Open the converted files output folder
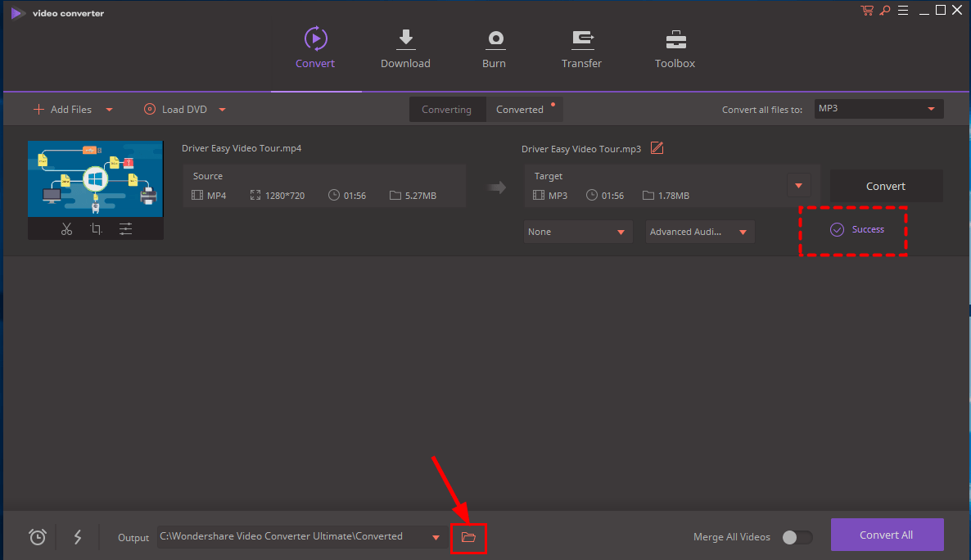971x560 pixels. click(x=468, y=536)
